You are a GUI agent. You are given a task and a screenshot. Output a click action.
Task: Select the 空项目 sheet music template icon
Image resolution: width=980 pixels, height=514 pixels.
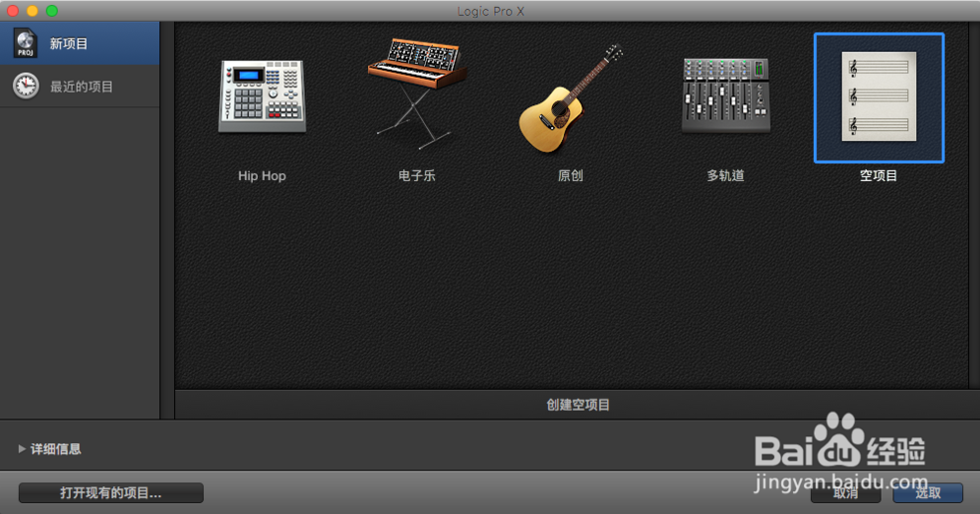tap(879, 96)
